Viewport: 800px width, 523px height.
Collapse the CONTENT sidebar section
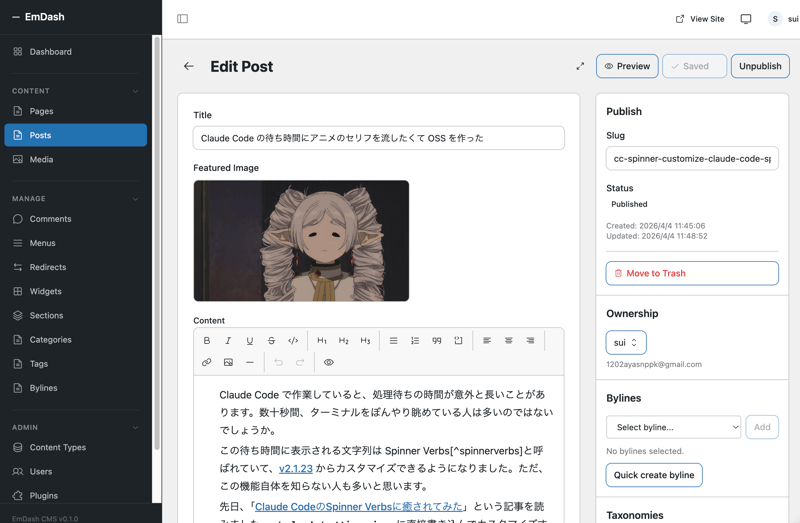pos(135,91)
